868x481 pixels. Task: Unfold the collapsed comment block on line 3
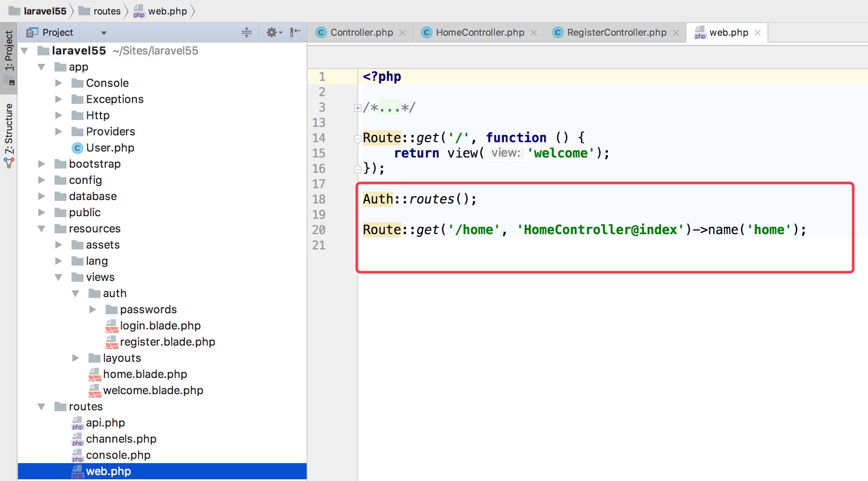tap(358, 108)
